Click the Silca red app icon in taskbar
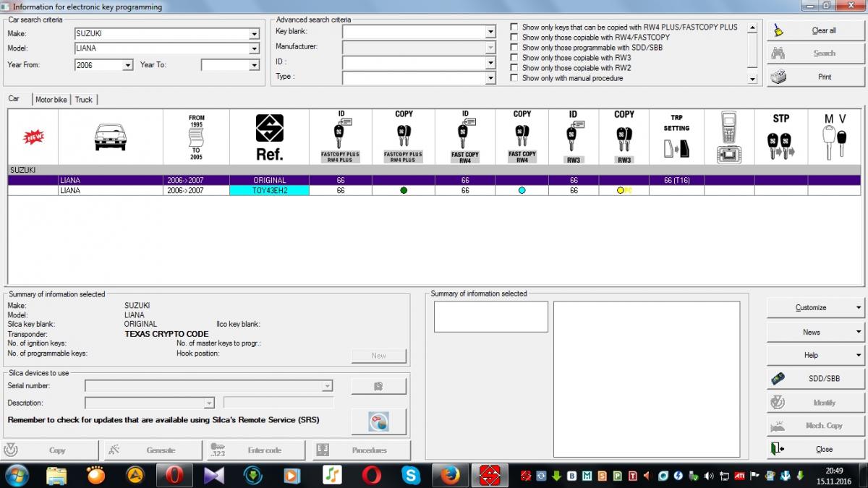Image resolution: width=868 pixels, height=488 pixels. [x=490, y=475]
